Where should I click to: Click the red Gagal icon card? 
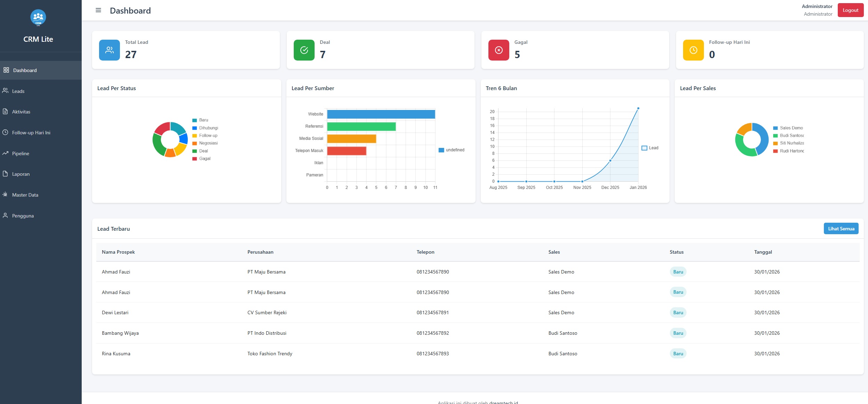pyautogui.click(x=498, y=49)
